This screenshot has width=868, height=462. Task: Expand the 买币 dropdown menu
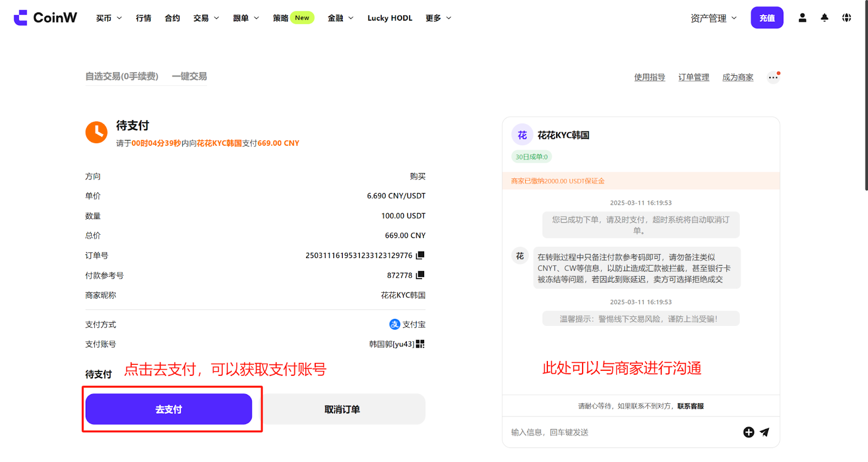click(108, 18)
